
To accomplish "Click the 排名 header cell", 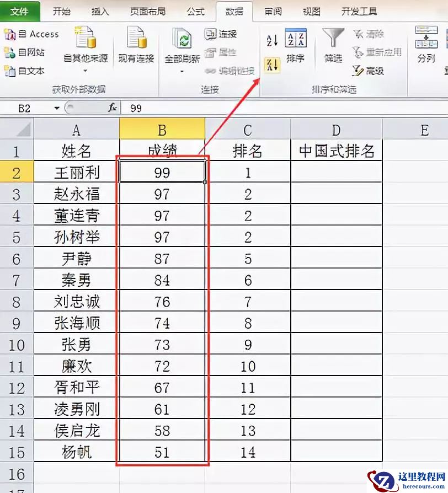I will click(x=248, y=151).
